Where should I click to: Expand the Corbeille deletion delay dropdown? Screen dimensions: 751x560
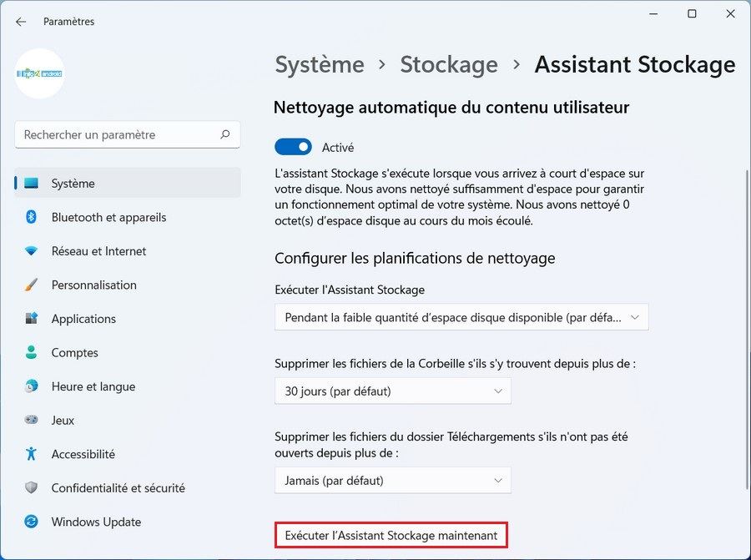tap(392, 391)
